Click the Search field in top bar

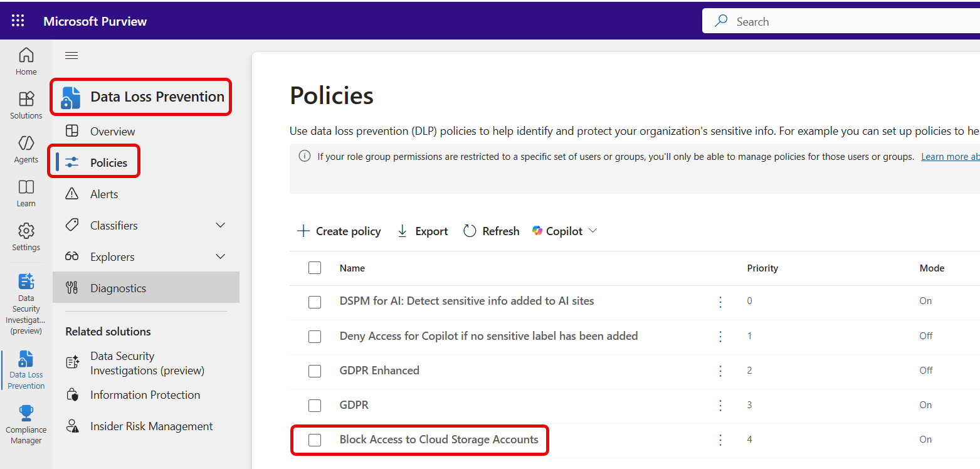point(815,21)
